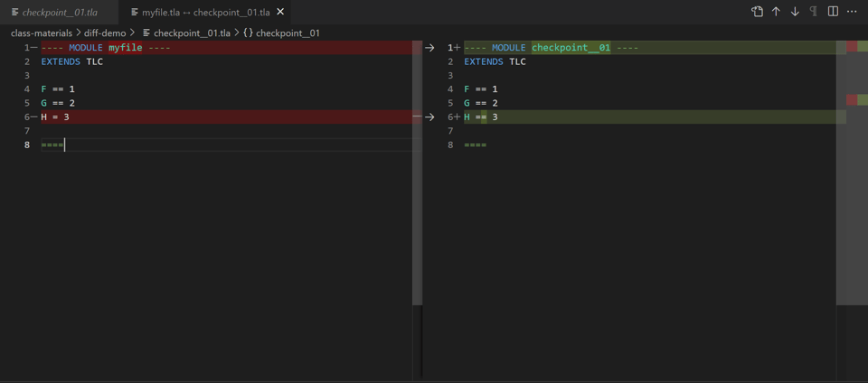The height and width of the screenshot is (383, 868).
Task: Jump to next change with down arrow
Action: [x=795, y=12]
